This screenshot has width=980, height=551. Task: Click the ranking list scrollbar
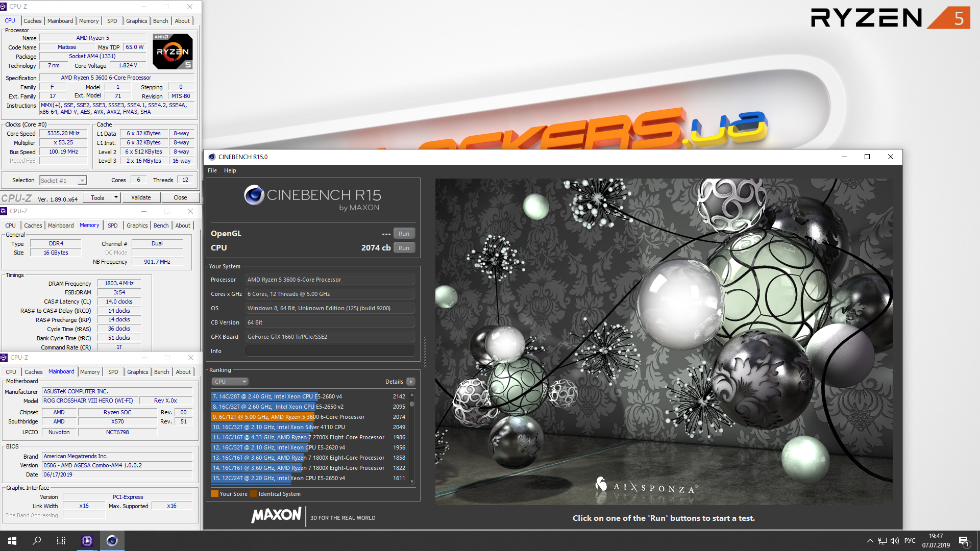tap(412, 439)
